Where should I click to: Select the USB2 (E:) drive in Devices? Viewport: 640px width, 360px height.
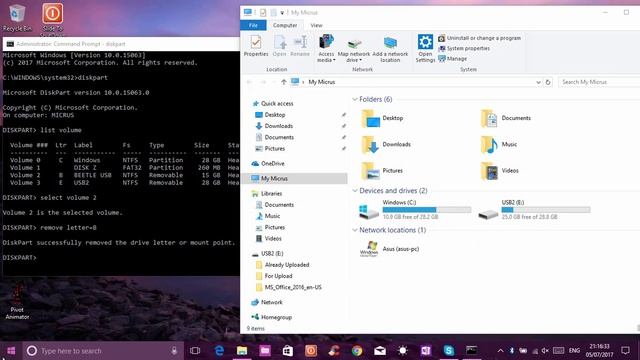(534, 210)
